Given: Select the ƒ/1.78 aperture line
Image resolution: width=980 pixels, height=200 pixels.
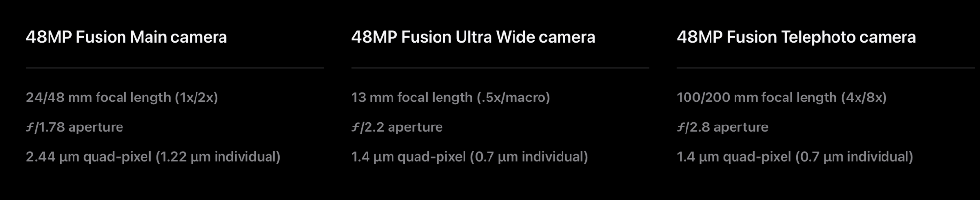Looking at the screenshot, I should [74, 127].
